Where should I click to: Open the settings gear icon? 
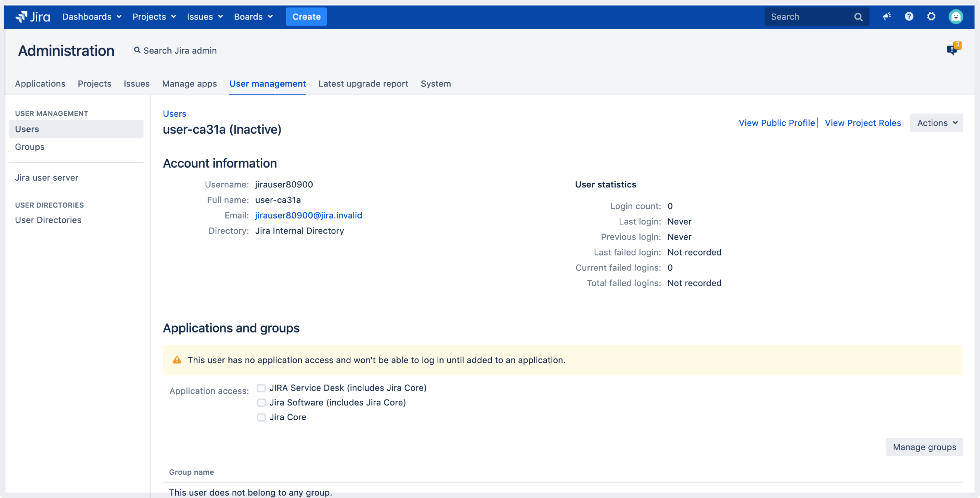[x=931, y=16]
